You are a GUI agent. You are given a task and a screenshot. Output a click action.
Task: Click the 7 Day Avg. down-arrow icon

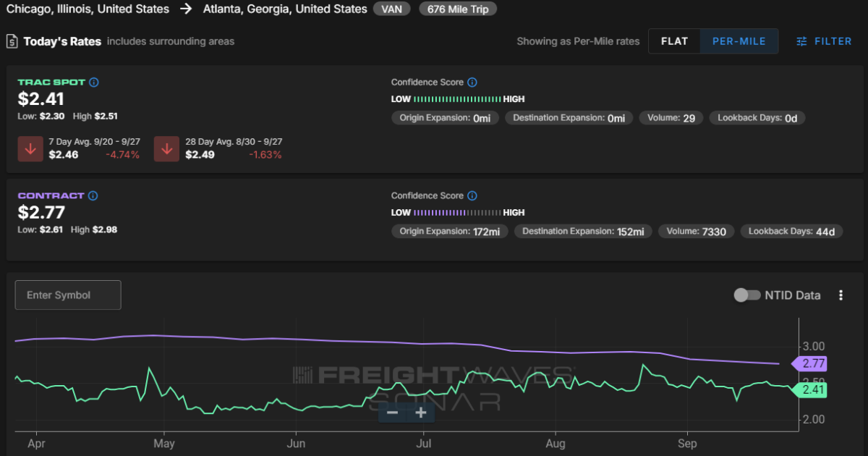[x=30, y=148]
